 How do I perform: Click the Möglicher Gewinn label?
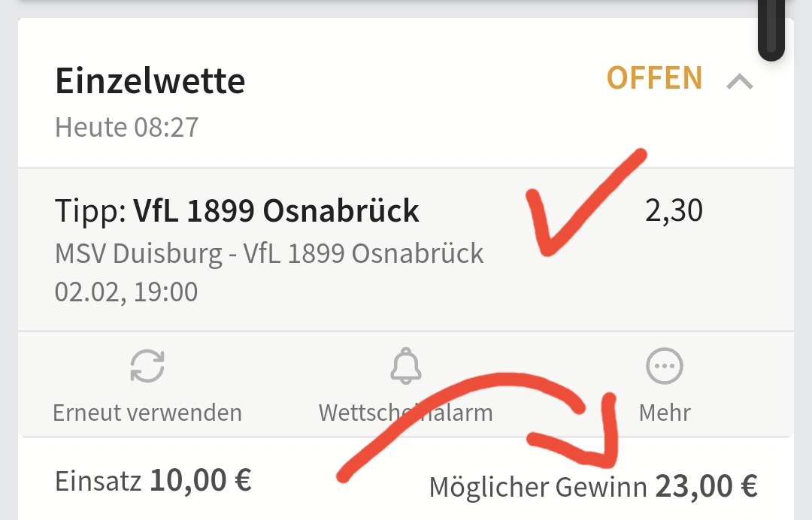tap(538, 487)
